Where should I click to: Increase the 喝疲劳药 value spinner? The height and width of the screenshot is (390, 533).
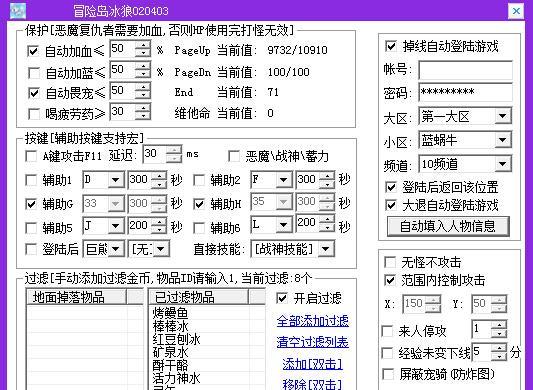(143, 107)
